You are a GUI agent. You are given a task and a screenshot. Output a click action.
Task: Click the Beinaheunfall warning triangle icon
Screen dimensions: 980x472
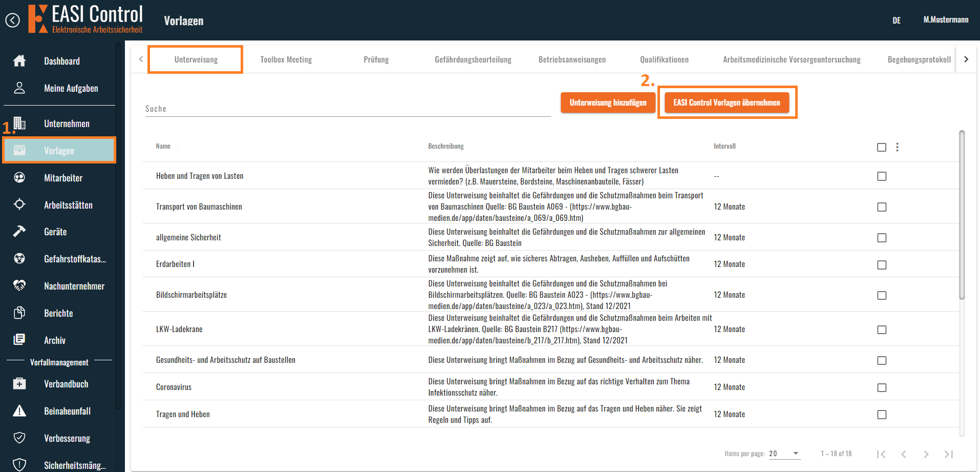(19, 411)
